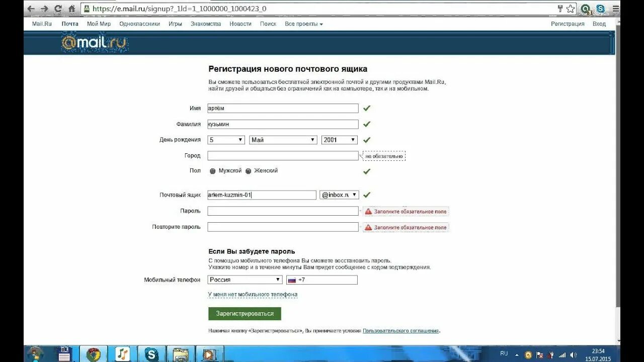Click the Повторите пароль input field
644x362 pixels.
[x=283, y=227]
